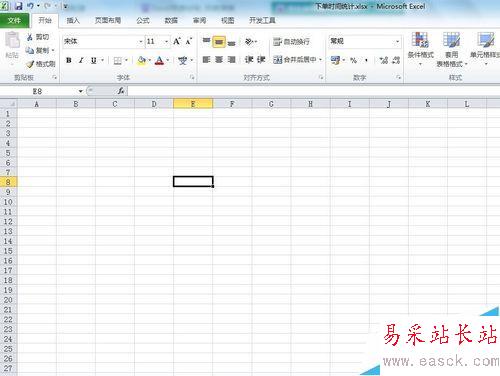
Task: Open the font name dropdown
Action: coord(140,42)
